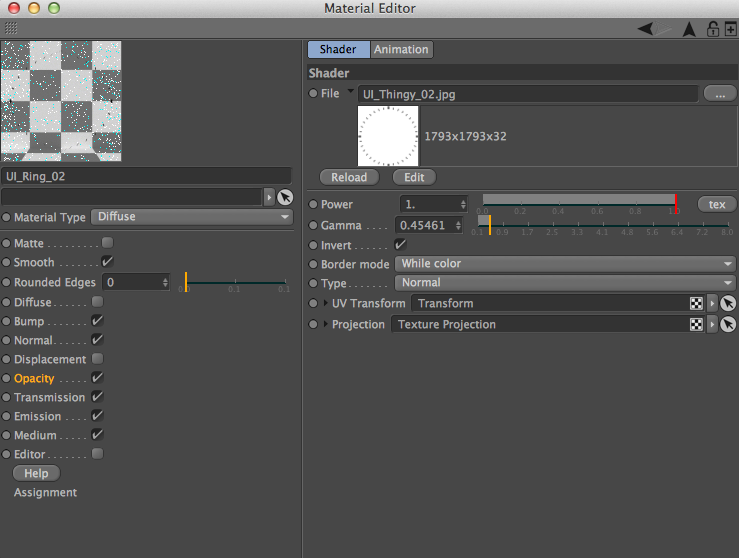Uncheck the Bump channel
The width and height of the screenshot is (739, 558).
pyautogui.click(x=98, y=320)
